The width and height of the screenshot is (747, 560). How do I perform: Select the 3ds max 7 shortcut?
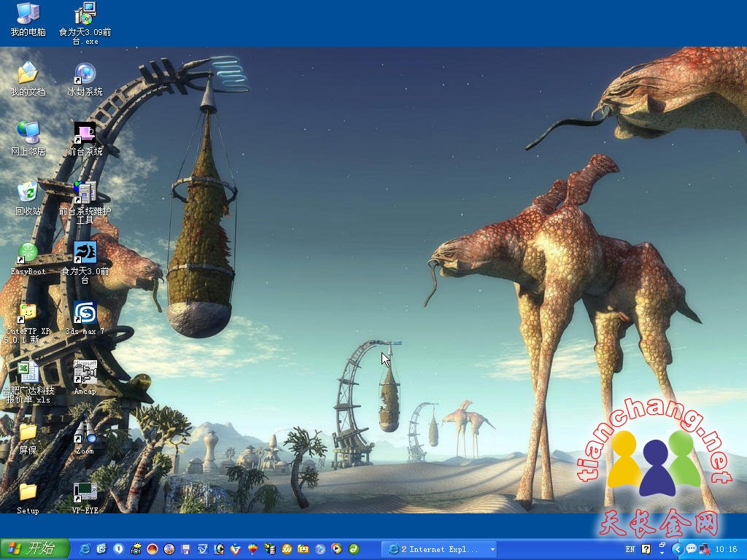[x=85, y=319]
